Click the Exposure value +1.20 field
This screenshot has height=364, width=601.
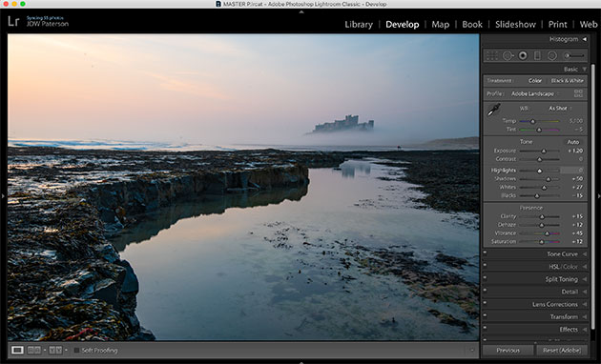click(575, 151)
